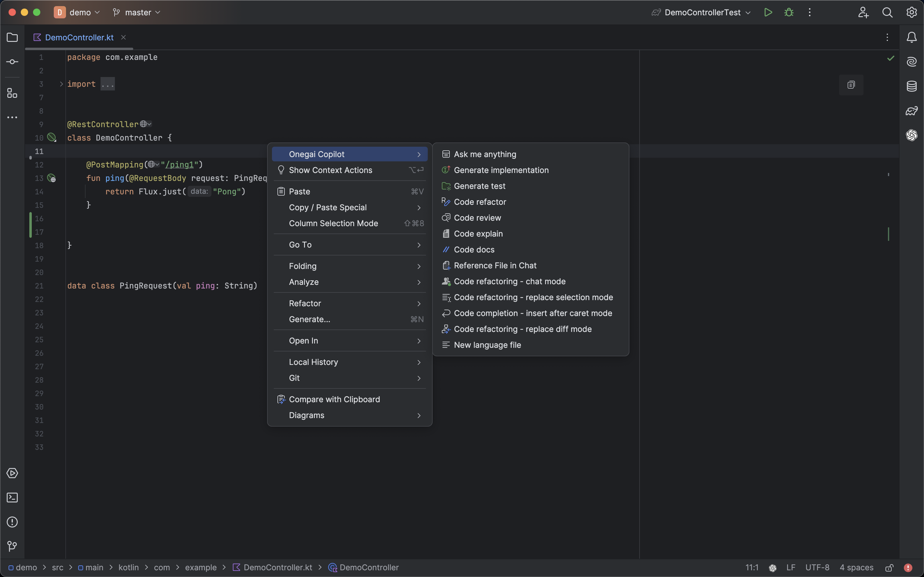Open the Project tool window folder icon
The image size is (924, 577).
[x=12, y=37]
